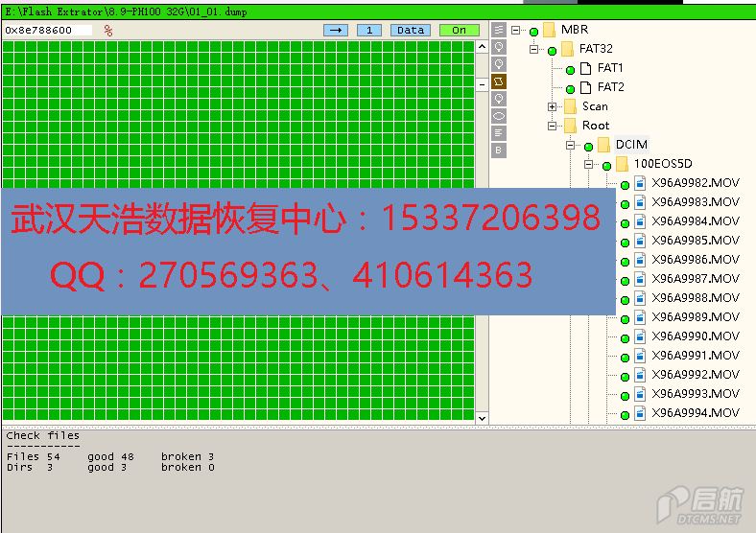Toggle the green "On" button
This screenshot has height=533, width=756.
[459, 31]
